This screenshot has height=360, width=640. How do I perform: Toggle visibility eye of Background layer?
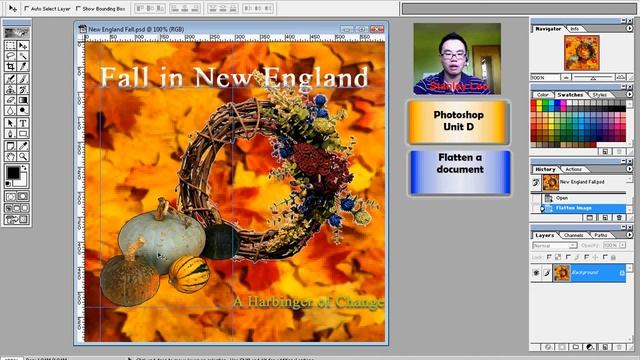tap(536, 273)
